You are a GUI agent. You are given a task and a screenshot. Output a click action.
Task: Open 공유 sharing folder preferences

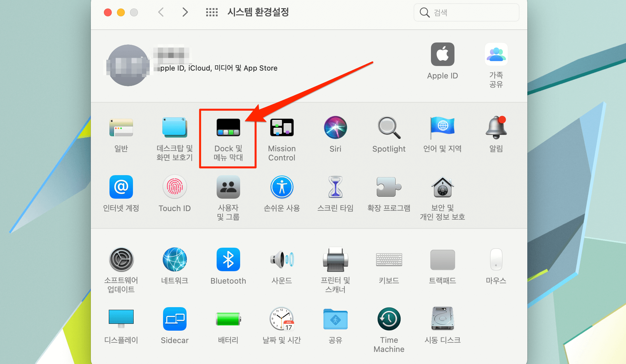click(x=336, y=319)
